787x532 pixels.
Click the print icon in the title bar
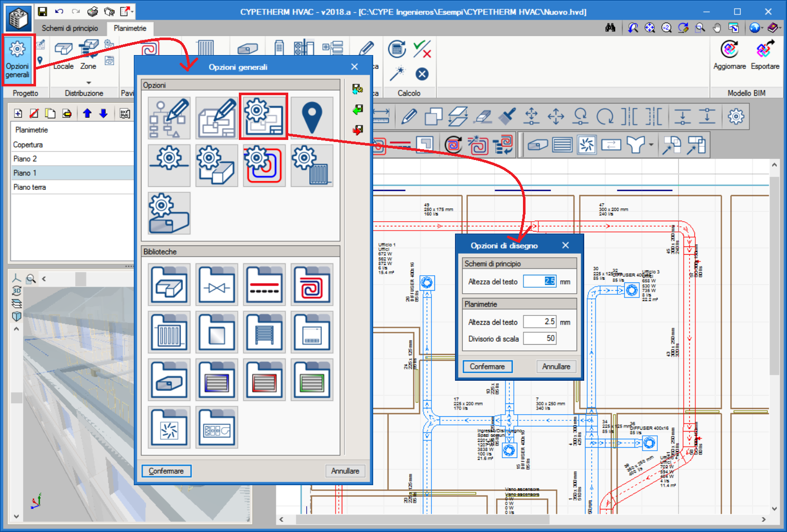(x=93, y=11)
